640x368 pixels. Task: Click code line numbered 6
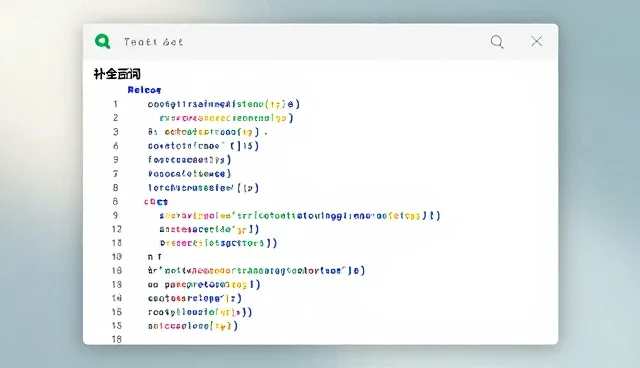[203, 146]
